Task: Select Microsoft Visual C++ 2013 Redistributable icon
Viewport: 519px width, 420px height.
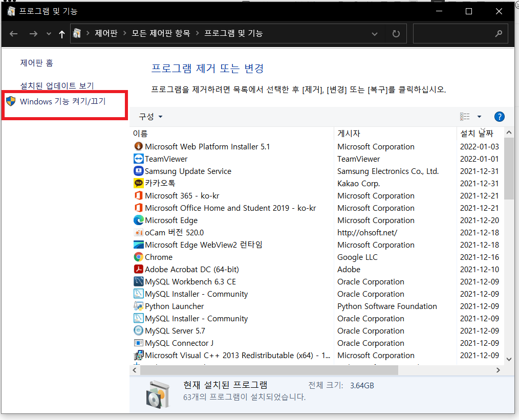Action: click(138, 355)
